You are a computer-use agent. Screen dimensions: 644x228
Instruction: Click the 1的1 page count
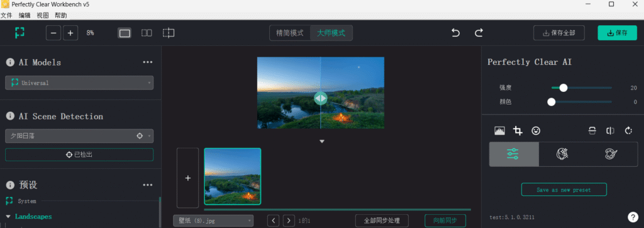304,220
